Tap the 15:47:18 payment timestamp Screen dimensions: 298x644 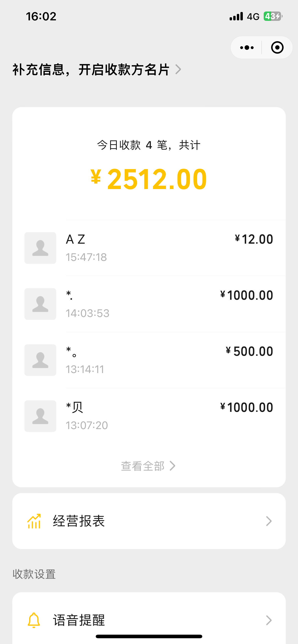click(x=86, y=257)
